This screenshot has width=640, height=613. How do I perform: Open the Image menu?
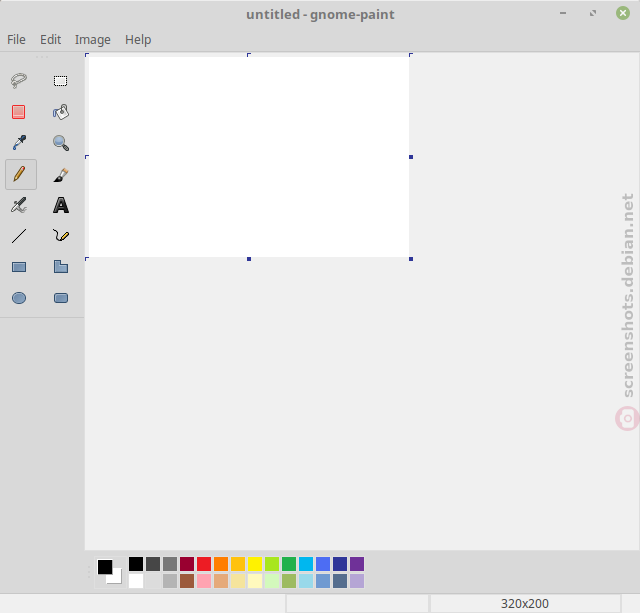(x=93, y=40)
